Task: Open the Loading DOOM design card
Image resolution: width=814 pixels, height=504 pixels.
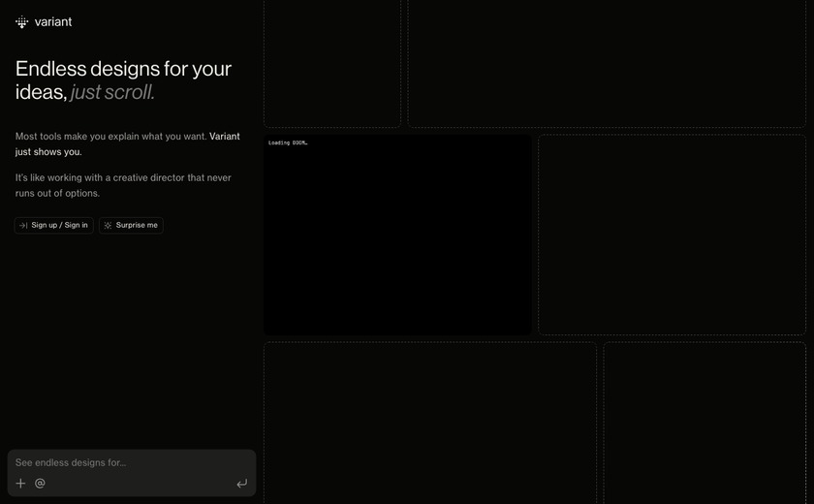Action: [397, 235]
